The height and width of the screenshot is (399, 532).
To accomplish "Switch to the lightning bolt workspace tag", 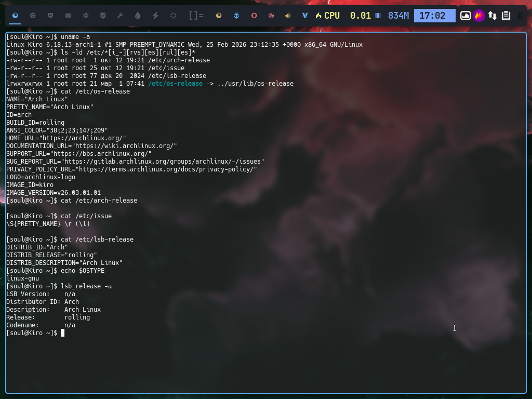I will tap(155, 16).
